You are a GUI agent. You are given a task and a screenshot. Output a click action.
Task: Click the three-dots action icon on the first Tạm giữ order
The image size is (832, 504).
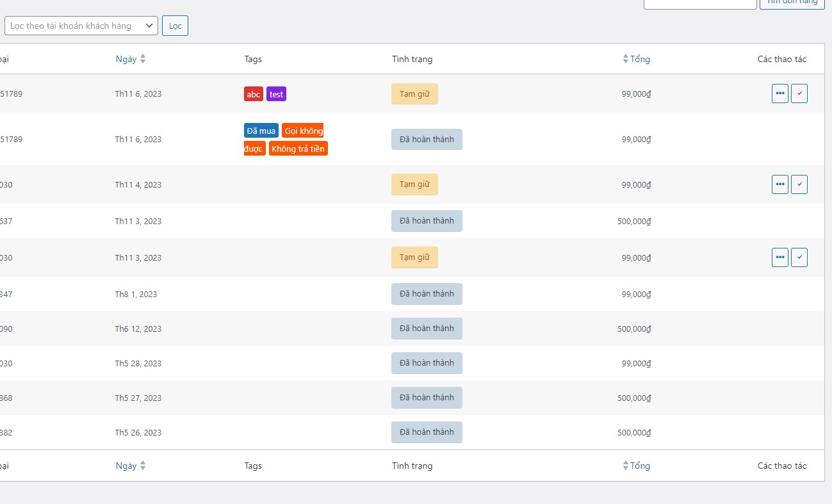(780, 93)
